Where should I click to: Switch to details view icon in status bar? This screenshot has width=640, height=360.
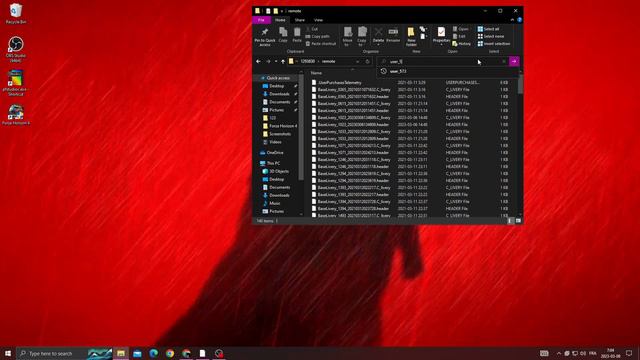510,221
